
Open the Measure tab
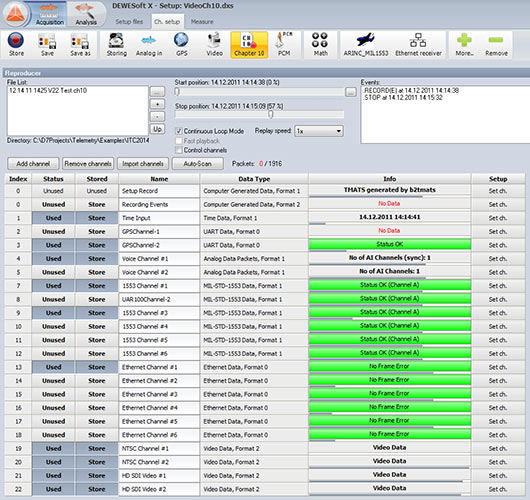[x=202, y=22]
